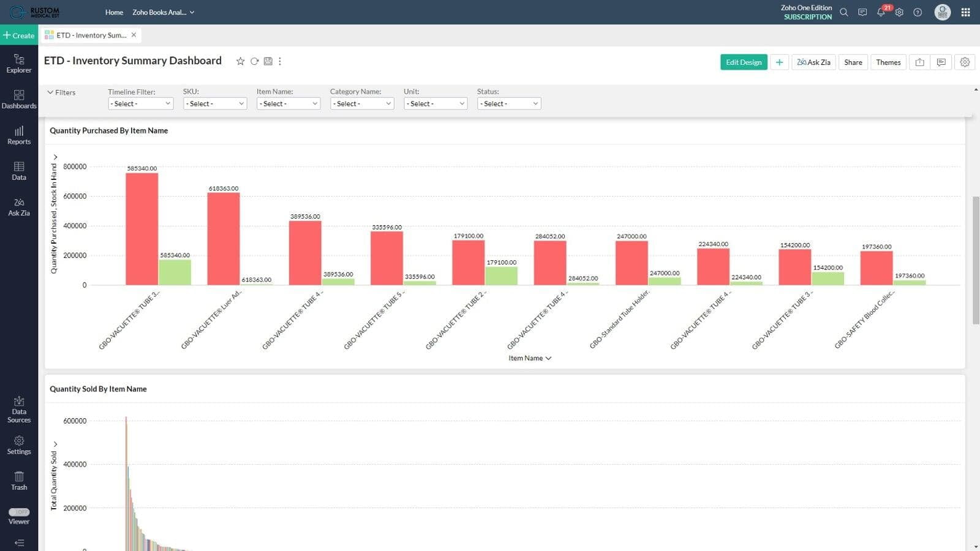Viewport: 980px width, 551px height.
Task: Open the Item Name axis dropdown
Action: pyautogui.click(x=530, y=358)
